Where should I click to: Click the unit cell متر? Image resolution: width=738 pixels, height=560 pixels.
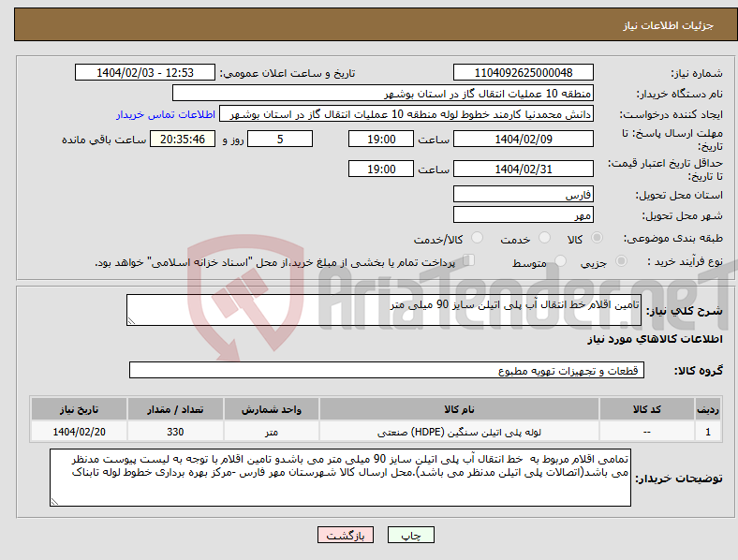[272, 432]
